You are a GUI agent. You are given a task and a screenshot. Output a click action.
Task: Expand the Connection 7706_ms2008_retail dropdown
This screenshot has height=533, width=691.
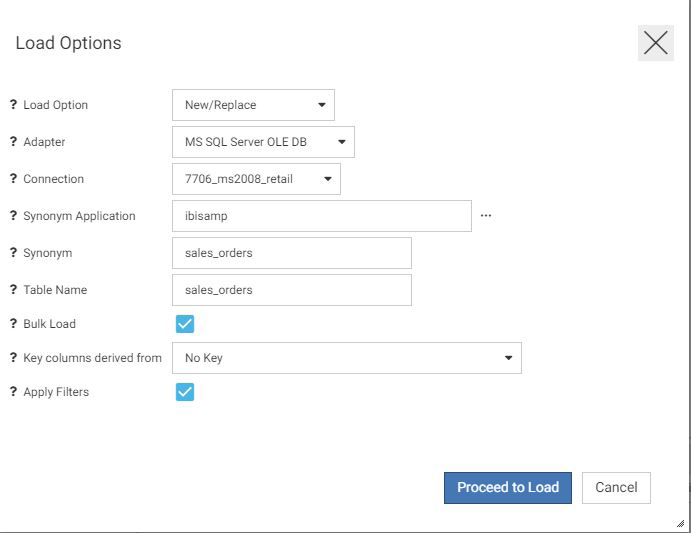[256, 179]
